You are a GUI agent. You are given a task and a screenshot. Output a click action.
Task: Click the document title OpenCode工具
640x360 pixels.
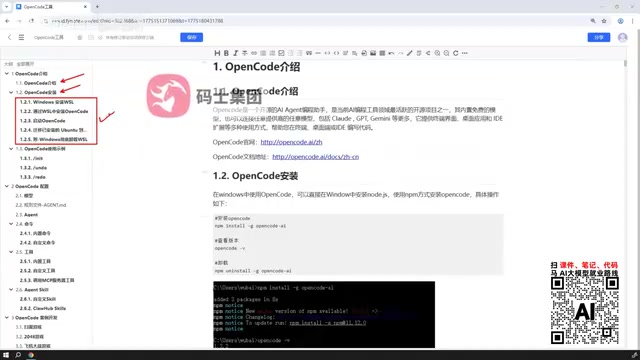49,37
